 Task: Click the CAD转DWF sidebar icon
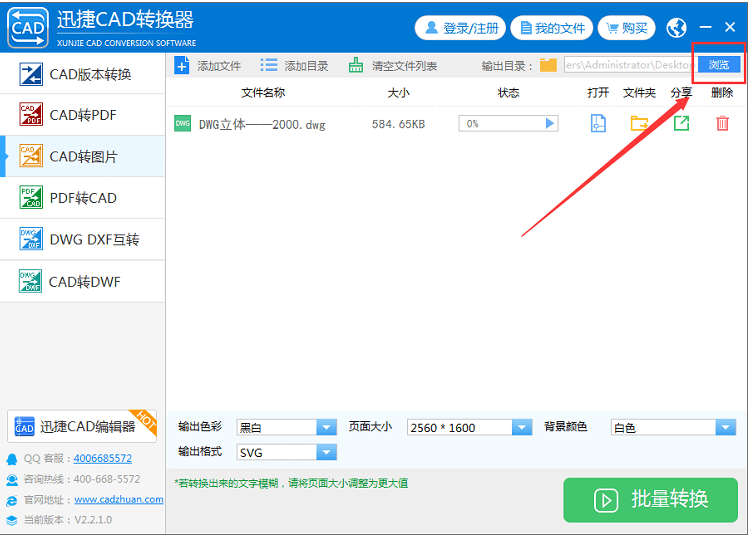pos(31,281)
